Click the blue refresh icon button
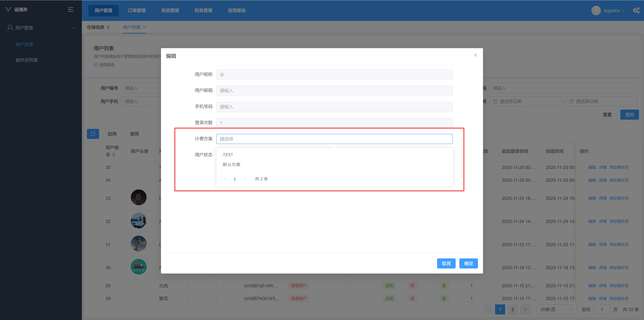The height and width of the screenshot is (320, 644). pyautogui.click(x=93, y=134)
